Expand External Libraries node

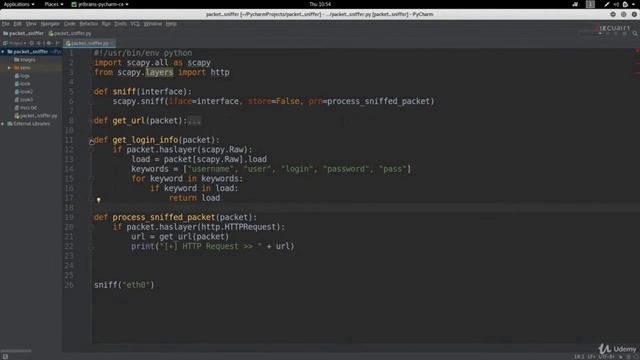tap(3, 124)
